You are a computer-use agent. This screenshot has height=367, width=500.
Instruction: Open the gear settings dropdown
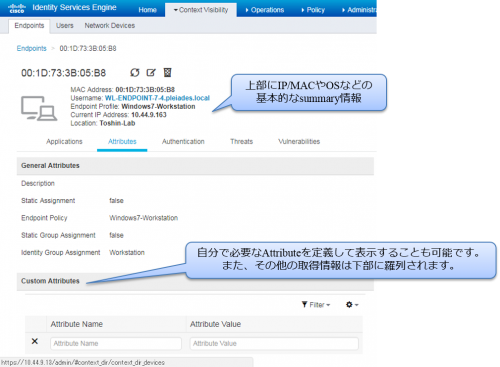[x=352, y=304]
